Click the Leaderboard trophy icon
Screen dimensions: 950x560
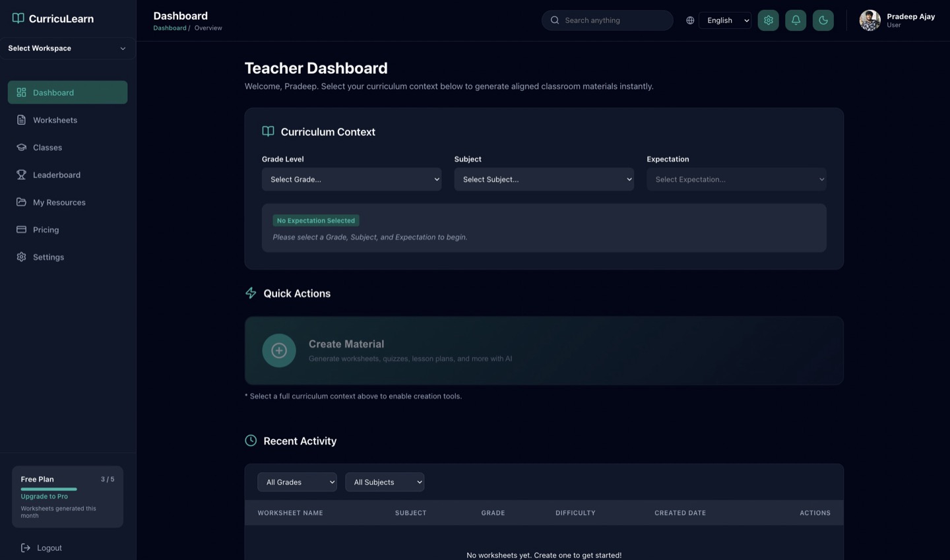[21, 175]
